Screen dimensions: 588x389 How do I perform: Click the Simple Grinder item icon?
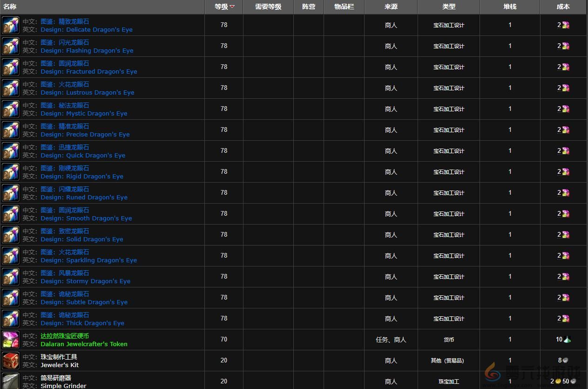[11, 381]
